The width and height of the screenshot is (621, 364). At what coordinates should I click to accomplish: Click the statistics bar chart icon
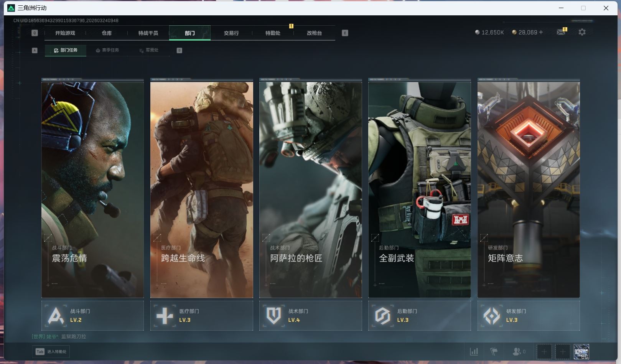pyautogui.click(x=474, y=351)
